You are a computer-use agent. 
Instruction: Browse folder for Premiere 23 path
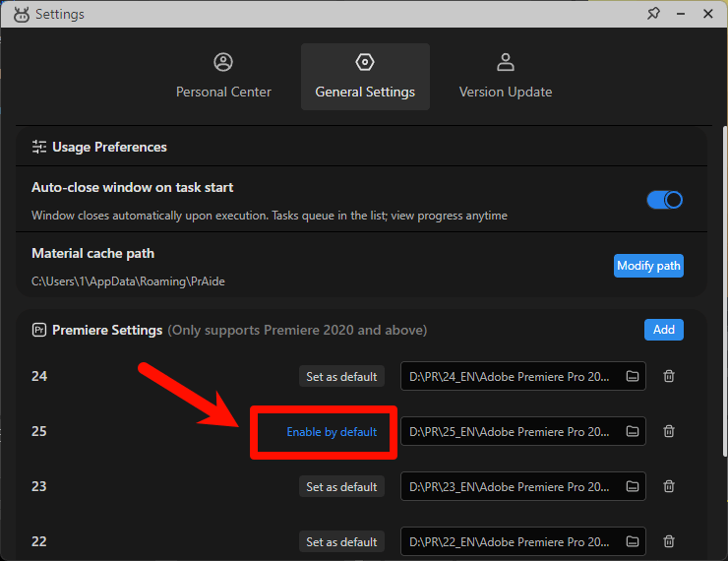633,486
